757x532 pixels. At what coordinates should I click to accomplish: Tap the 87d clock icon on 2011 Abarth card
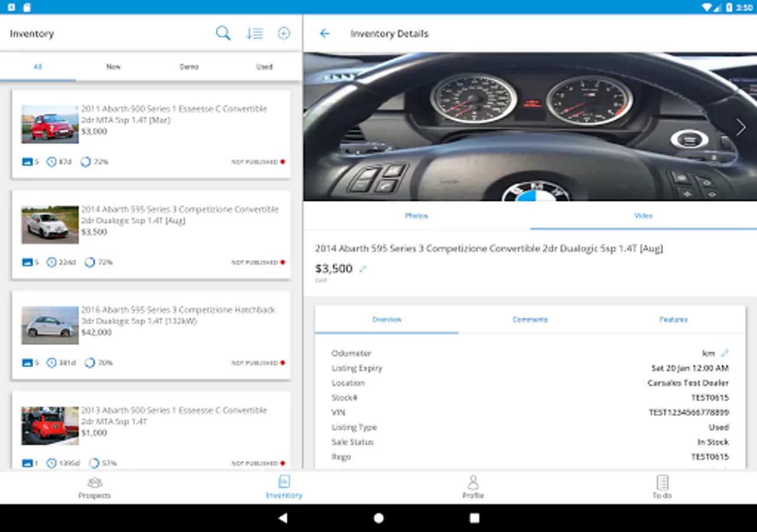[x=51, y=162]
